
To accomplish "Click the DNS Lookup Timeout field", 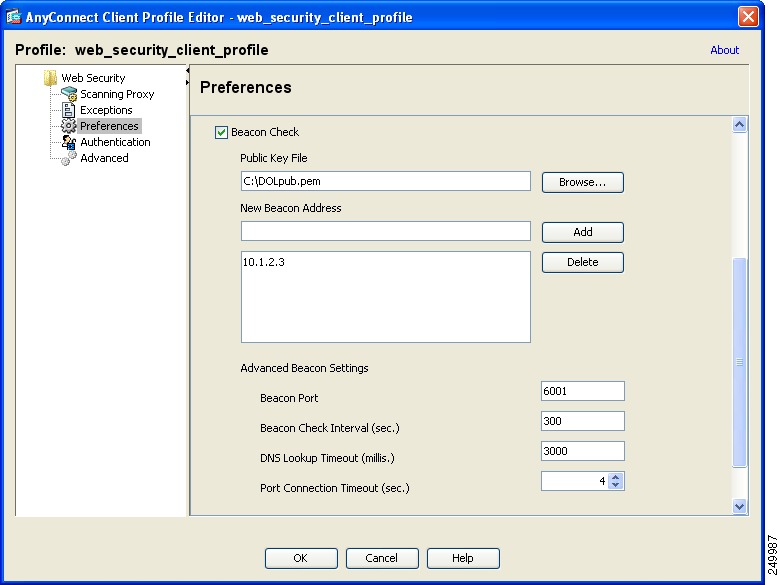I will pyautogui.click(x=583, y=451).
